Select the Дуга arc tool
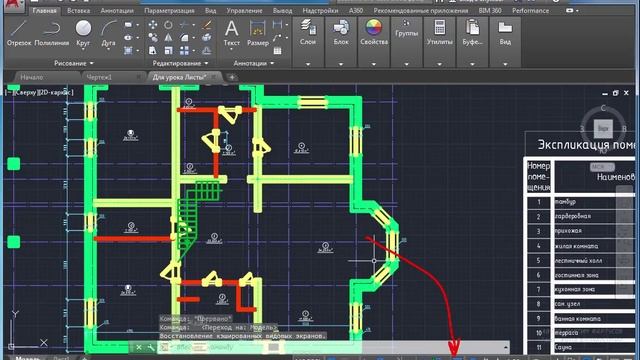 [109, 32]
